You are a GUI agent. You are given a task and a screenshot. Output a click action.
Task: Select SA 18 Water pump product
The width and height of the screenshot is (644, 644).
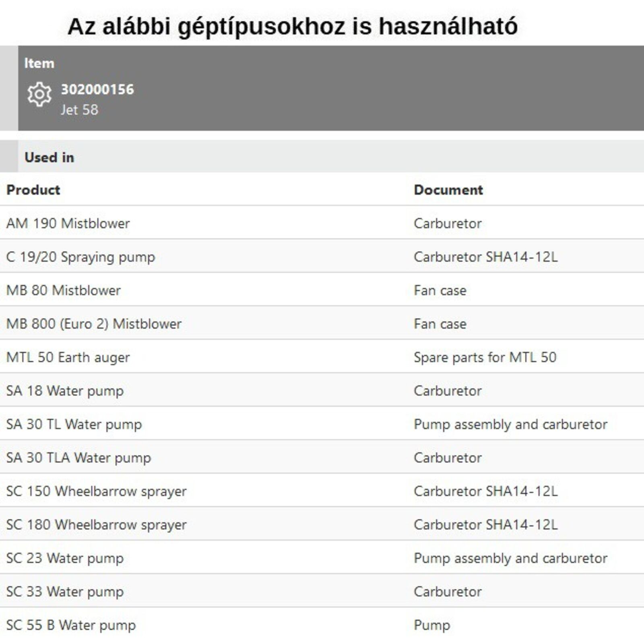[x=65, y=391]
